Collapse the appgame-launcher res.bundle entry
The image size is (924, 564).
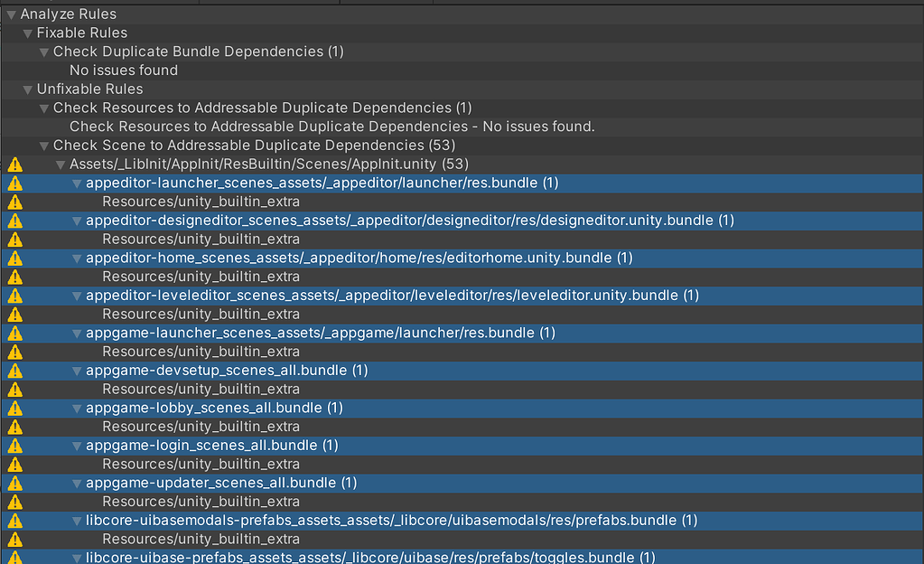(76, 332)
